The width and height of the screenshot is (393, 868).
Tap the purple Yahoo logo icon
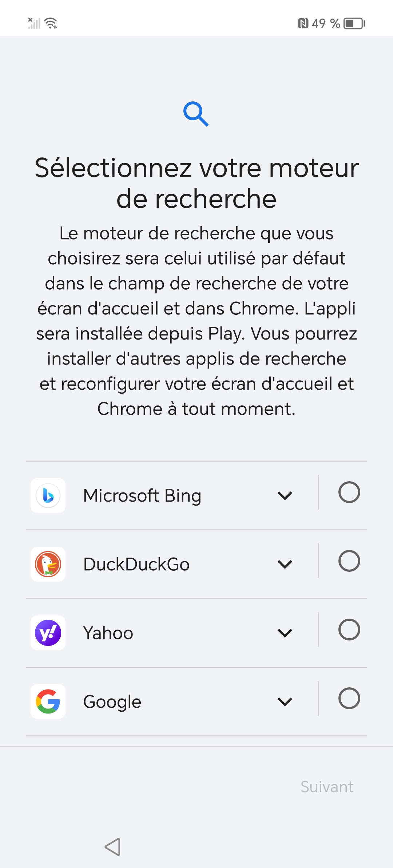click(48, 633)
